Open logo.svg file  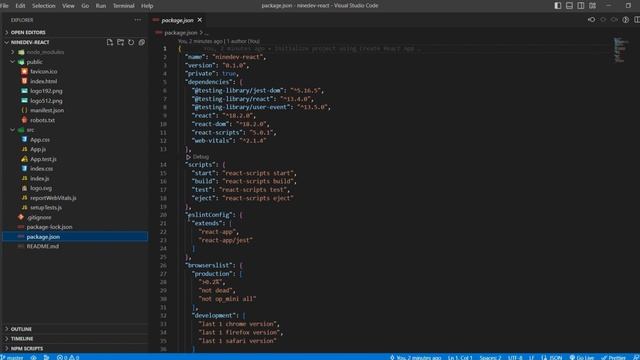(41, 188)
